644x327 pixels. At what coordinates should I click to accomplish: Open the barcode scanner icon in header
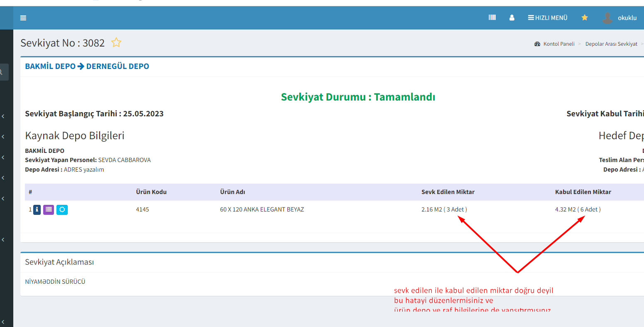[492, 17]
